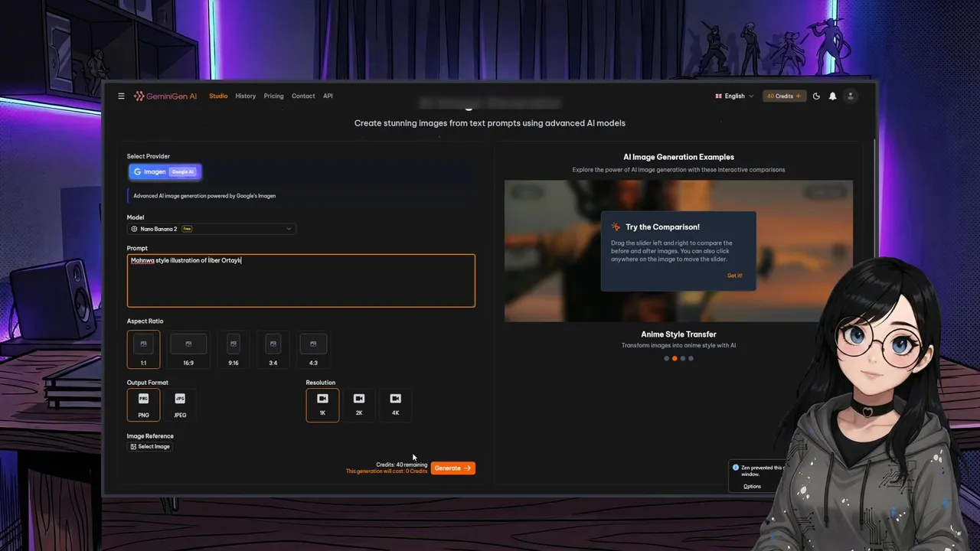Image resolution: width=980 pixels, height=551 pixels.
Task: Click 'This generation will cost: 0 Credits'
Action: [387, 471]
